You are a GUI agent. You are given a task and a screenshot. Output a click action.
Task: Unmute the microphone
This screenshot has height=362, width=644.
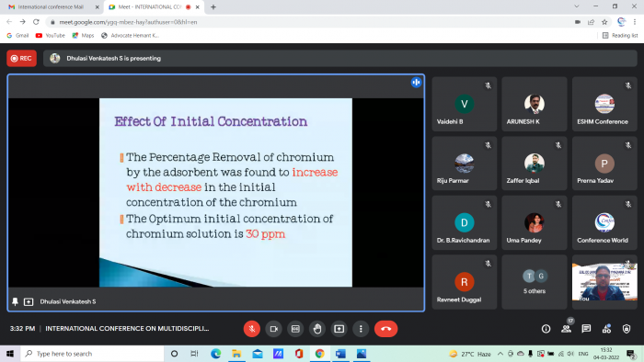252,329
